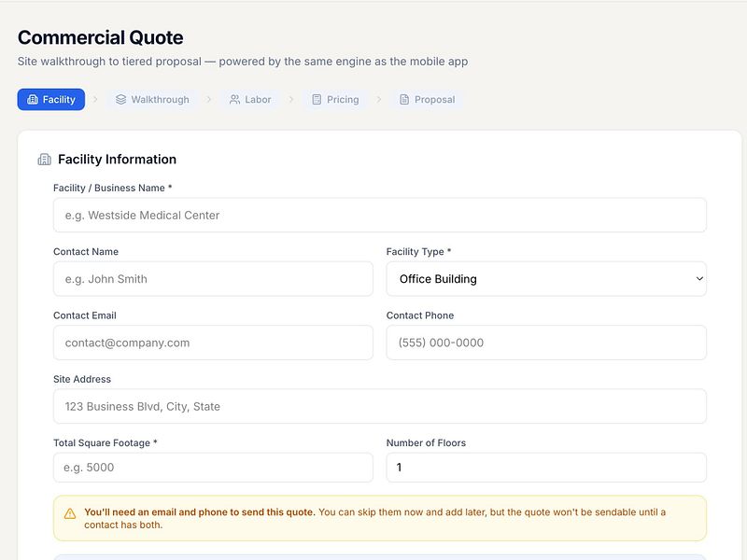Click the chevron arrow after Walkthrough step
Screen dimensions: 747x560
[x=208, y=100]
